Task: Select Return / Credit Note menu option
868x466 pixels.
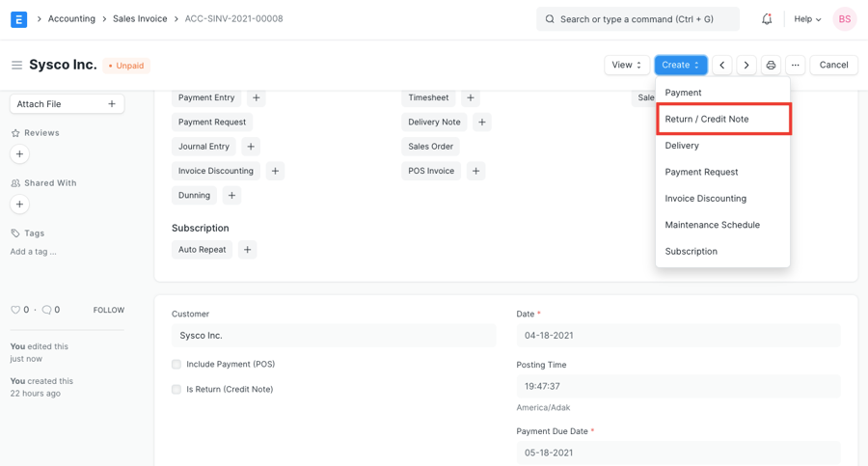Action: tap(722, 119)
